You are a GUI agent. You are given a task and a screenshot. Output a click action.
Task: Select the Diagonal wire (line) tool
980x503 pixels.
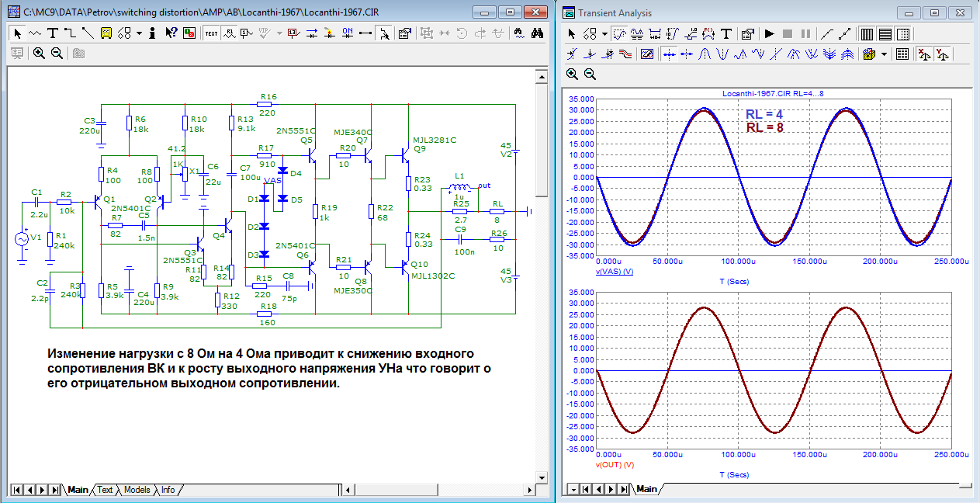coord(87,33)
